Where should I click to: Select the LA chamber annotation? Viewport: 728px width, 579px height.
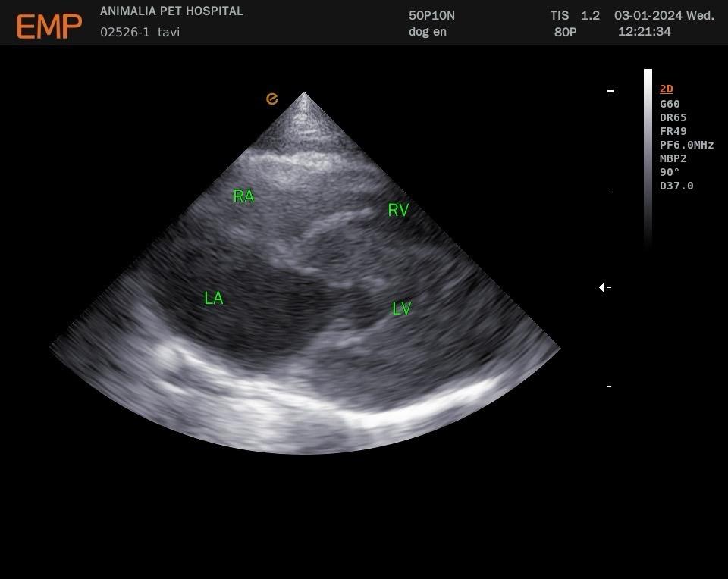coord(214,298)
